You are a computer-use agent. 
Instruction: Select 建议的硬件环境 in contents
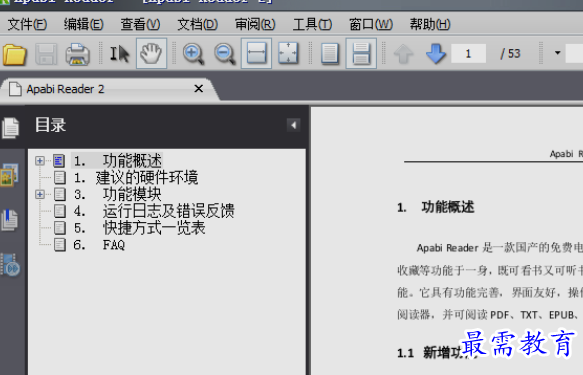136,178
